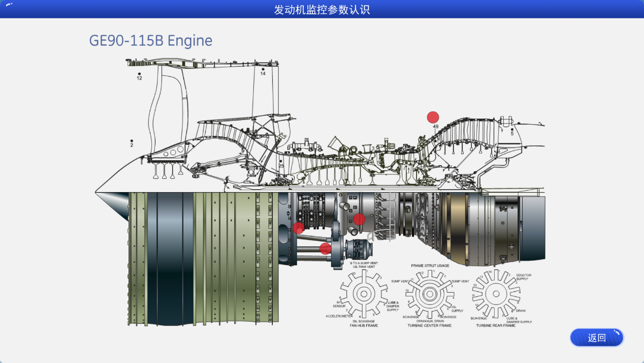Select the Turbine Center Frame strut diagram

(x=429, y=294)
